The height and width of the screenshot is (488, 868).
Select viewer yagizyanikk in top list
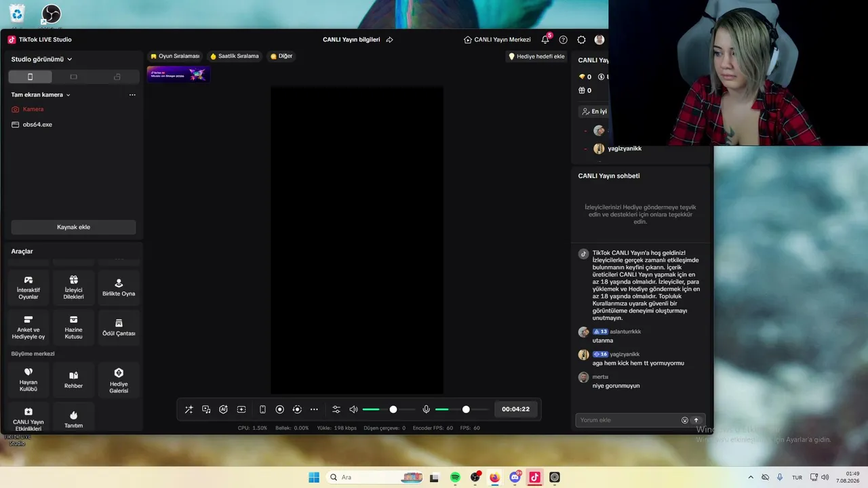625,148
